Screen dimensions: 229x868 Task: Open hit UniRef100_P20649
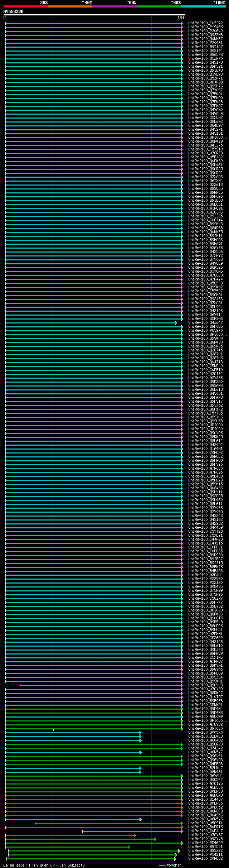point(205,31)
